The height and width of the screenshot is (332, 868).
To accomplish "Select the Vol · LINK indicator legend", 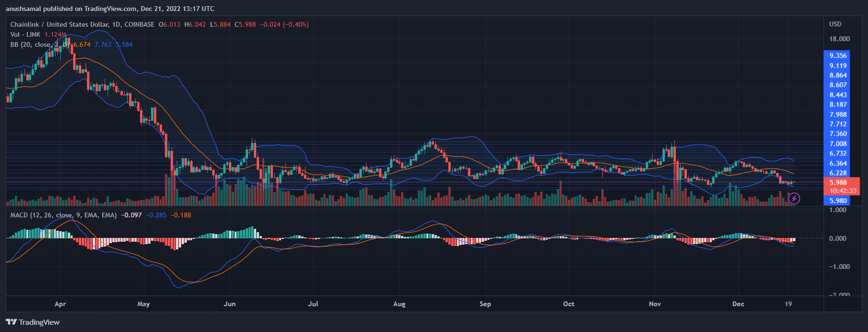I will pos(25,34).
